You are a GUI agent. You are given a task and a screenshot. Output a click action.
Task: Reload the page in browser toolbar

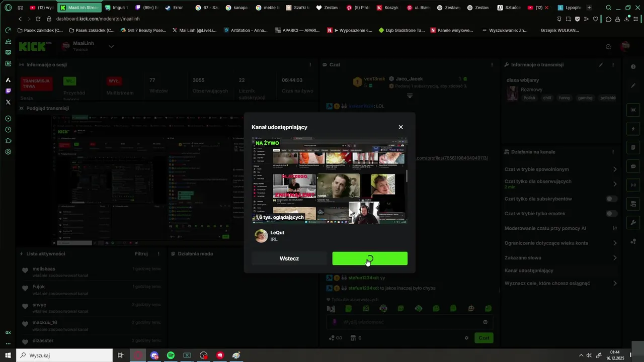[x=38, y=19]
